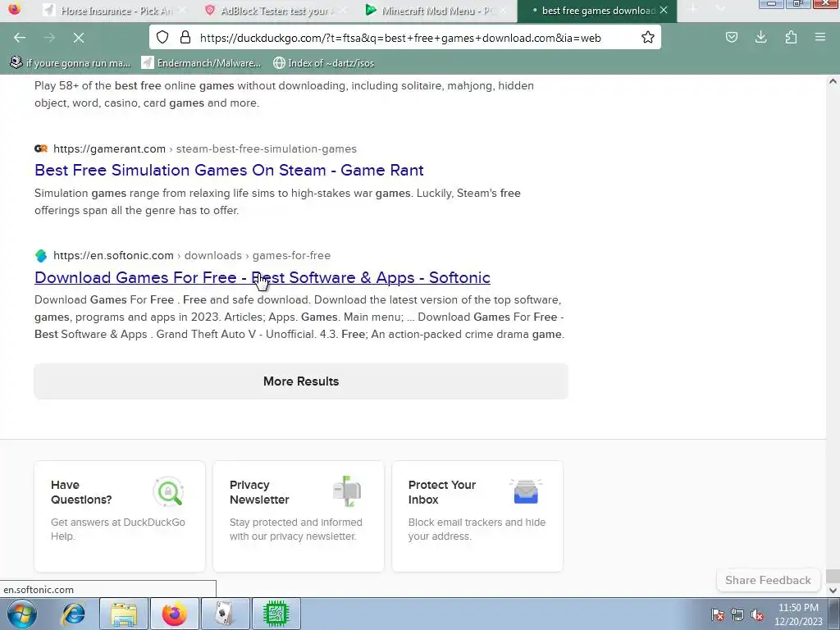Click the Game Rant favicon
Viewport: 840px width, 630px height.
[41, 149]
